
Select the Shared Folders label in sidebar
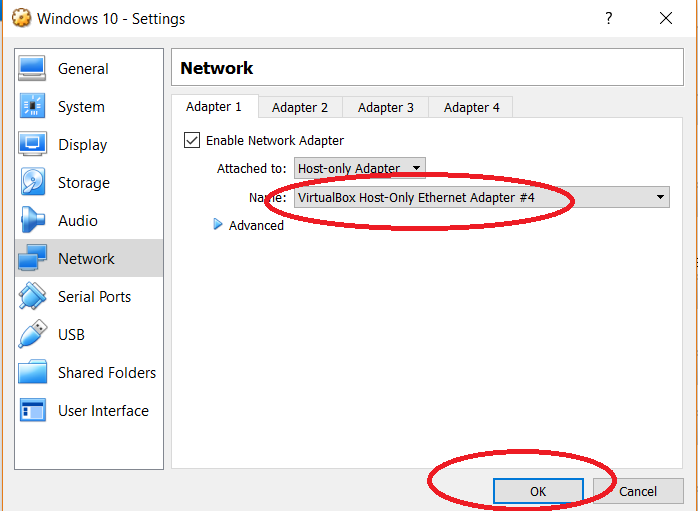click(107, 373)
